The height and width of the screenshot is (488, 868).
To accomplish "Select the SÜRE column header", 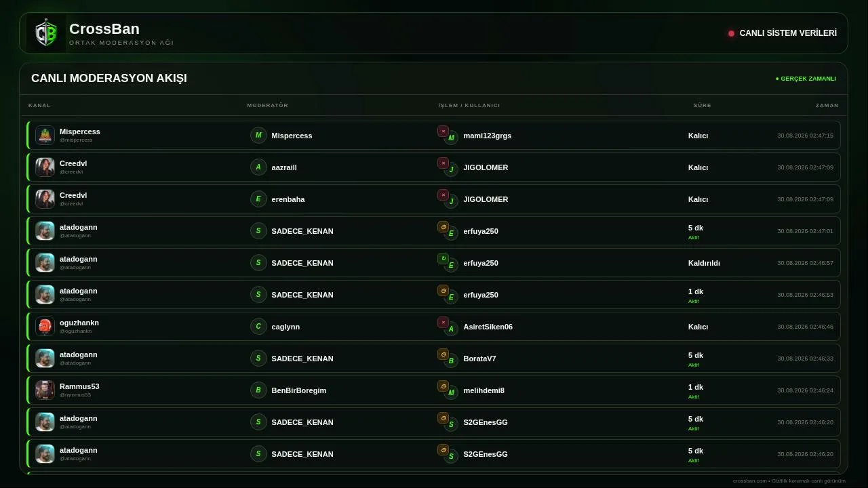I will pos(703,105).
